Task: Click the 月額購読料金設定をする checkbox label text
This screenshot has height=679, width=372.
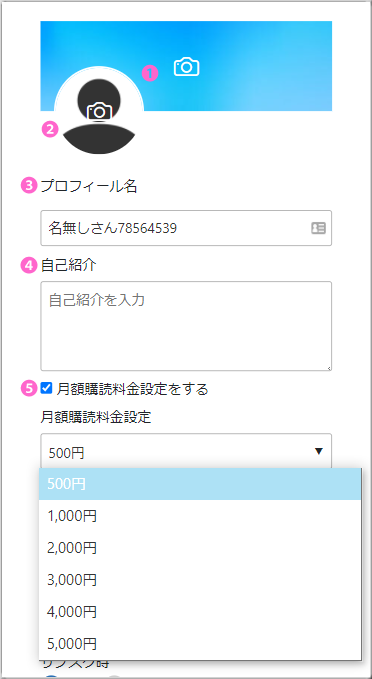Action: pos(132,389)
